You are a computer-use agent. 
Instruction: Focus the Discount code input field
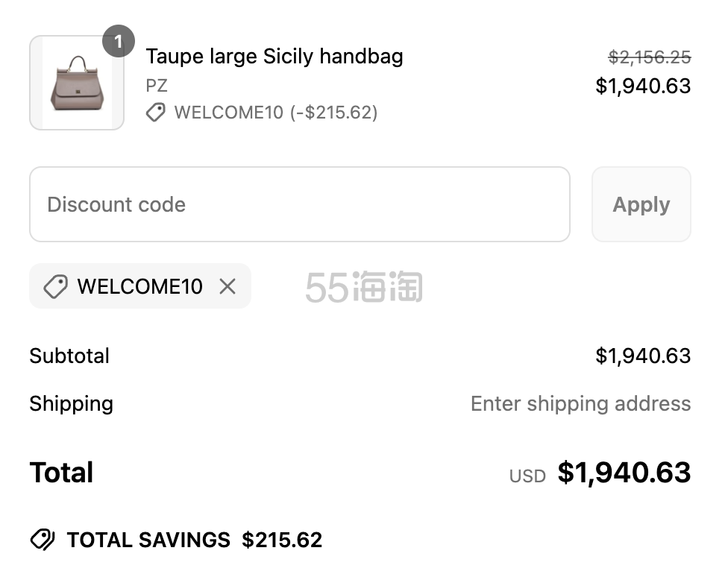coord(300,204)
